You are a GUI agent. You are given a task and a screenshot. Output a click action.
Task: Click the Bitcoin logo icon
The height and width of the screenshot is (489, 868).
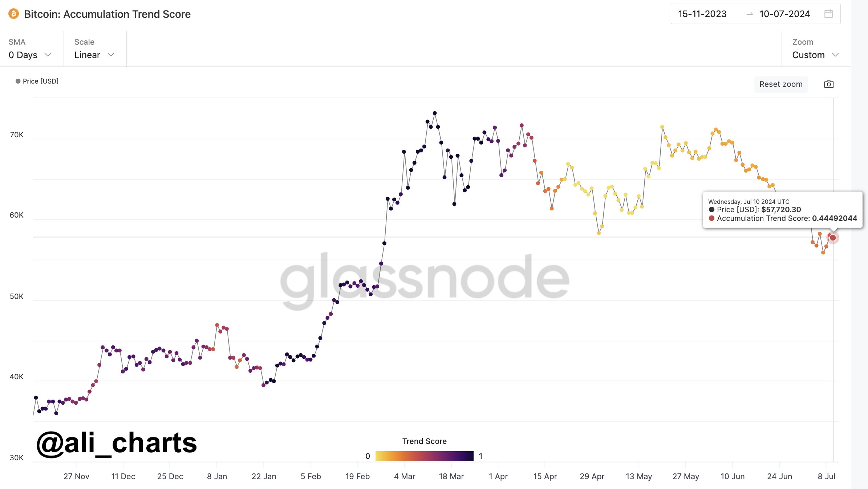[x=13, y=14]
